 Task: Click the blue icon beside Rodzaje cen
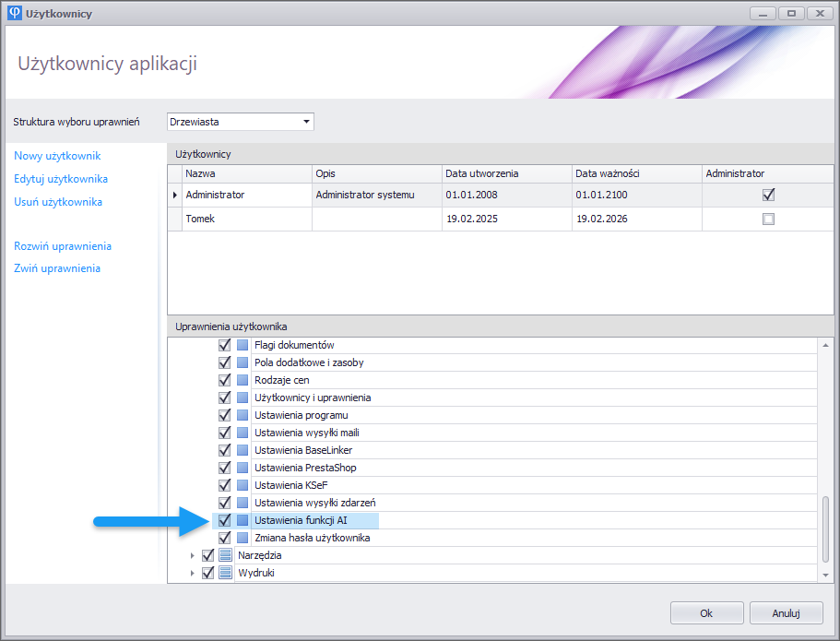click(243, 380)
